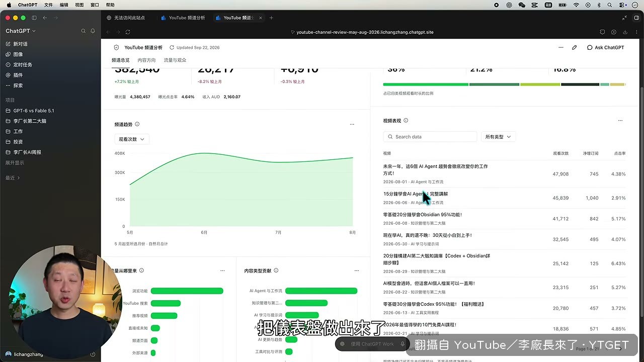This screenshot has height=362, width=644.
Task: Open the three-dot menu of the 频道趋势 card
Action: [352, 124]
